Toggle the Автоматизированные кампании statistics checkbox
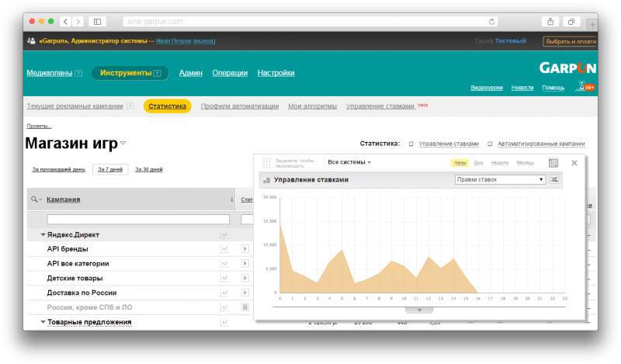This screenshot has height=364, width=621. (x=490, y=144)
